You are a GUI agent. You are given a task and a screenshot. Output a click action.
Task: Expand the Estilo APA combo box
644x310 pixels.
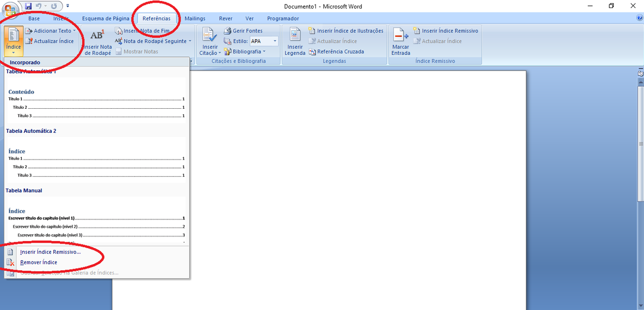(275, 41)
